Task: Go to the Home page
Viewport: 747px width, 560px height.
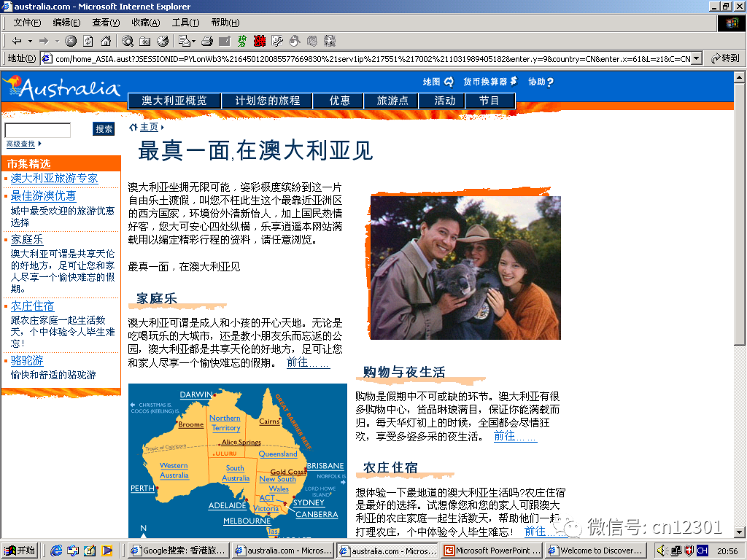Action: (106, 42)
